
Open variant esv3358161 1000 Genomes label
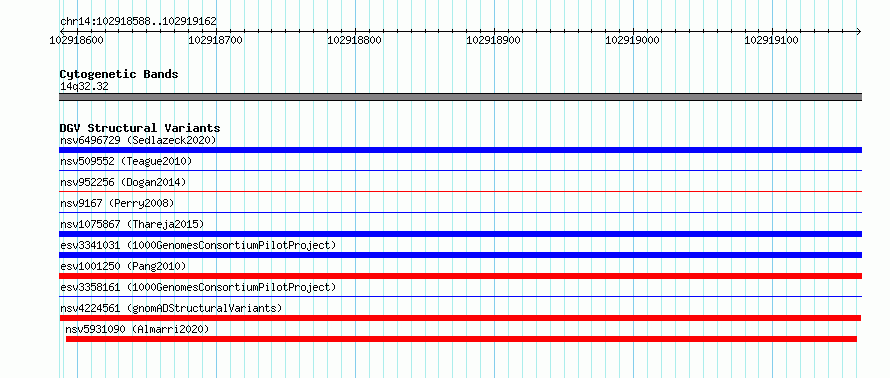click(198, 287)
